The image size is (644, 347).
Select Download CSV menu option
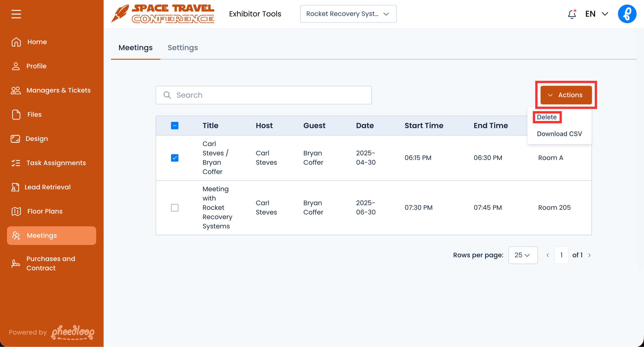pos(559,134)
